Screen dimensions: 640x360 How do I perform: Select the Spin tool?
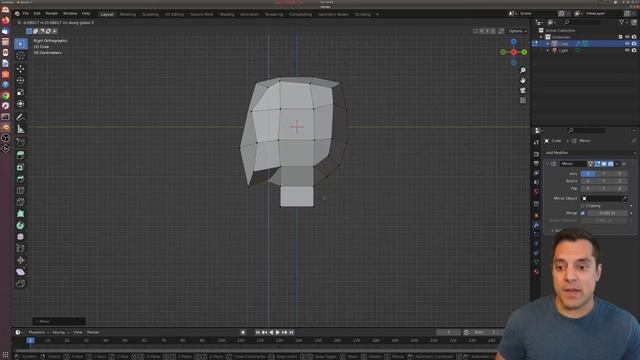tap(20, 225)
